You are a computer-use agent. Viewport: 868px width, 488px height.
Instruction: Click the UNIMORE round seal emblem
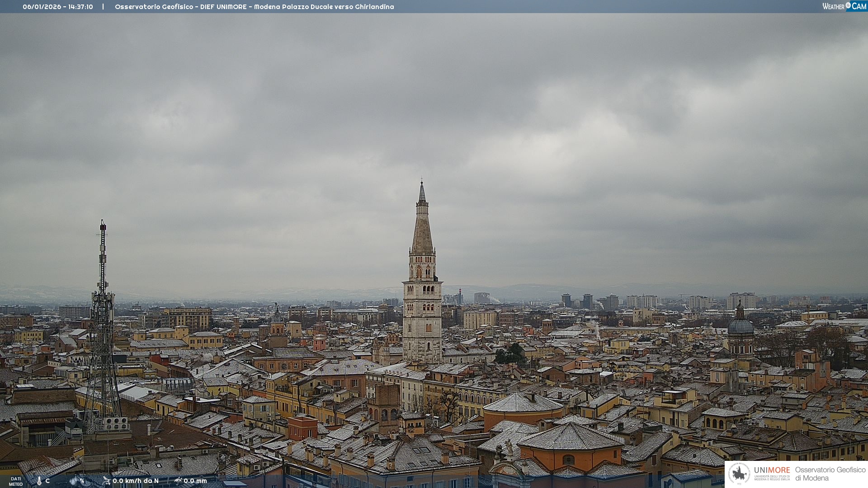739,474
